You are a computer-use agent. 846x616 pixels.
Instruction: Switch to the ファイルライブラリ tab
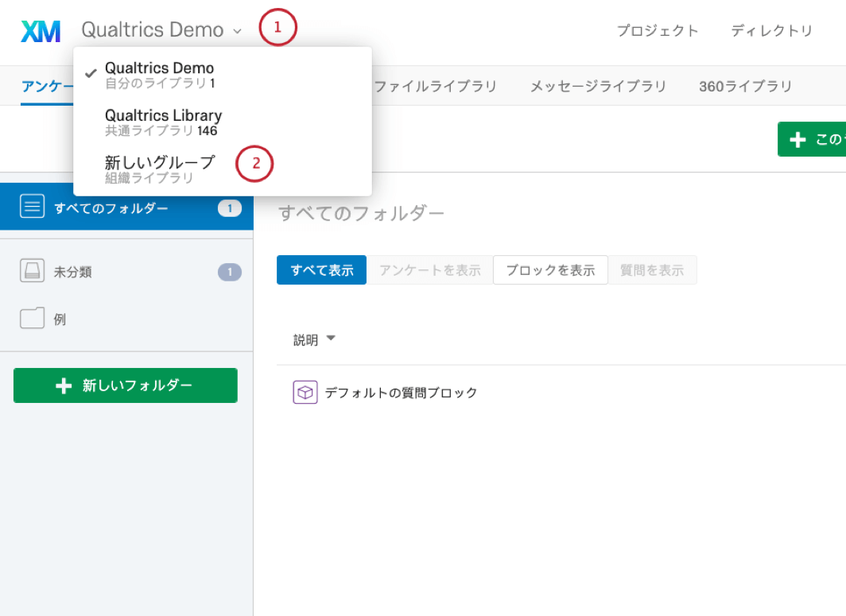(435, 87)
